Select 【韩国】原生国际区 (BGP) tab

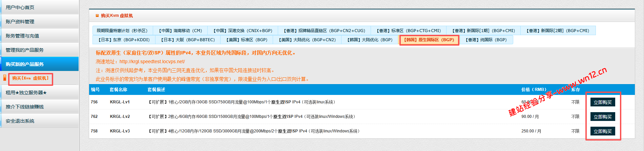429,40
